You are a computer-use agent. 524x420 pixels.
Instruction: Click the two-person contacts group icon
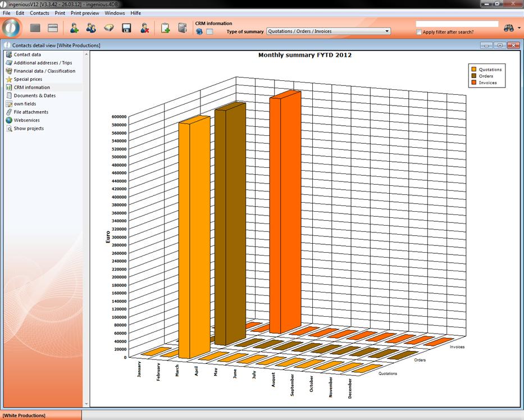pos(91,28)
